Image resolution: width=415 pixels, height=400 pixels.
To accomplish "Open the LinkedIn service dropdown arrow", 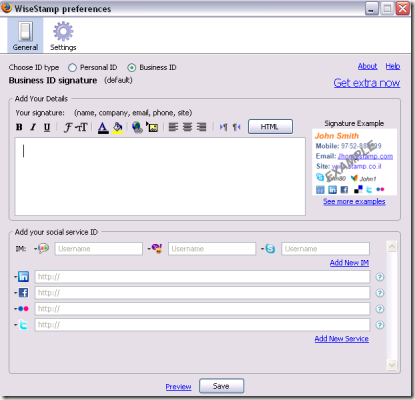I will point(15,277).
